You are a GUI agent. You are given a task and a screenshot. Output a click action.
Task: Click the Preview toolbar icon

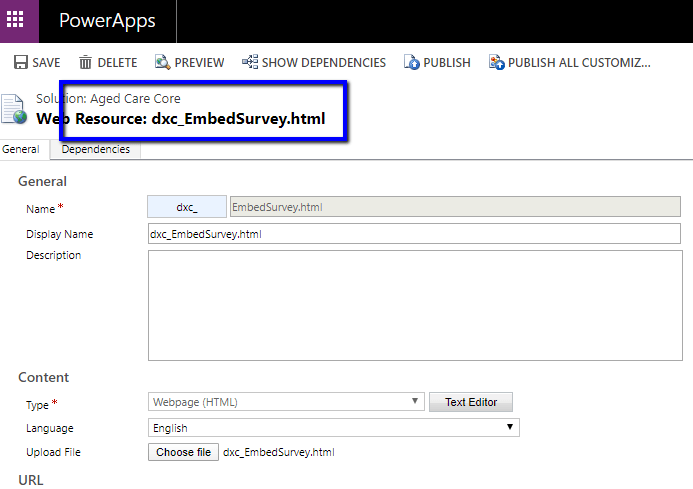coord(162,62)
